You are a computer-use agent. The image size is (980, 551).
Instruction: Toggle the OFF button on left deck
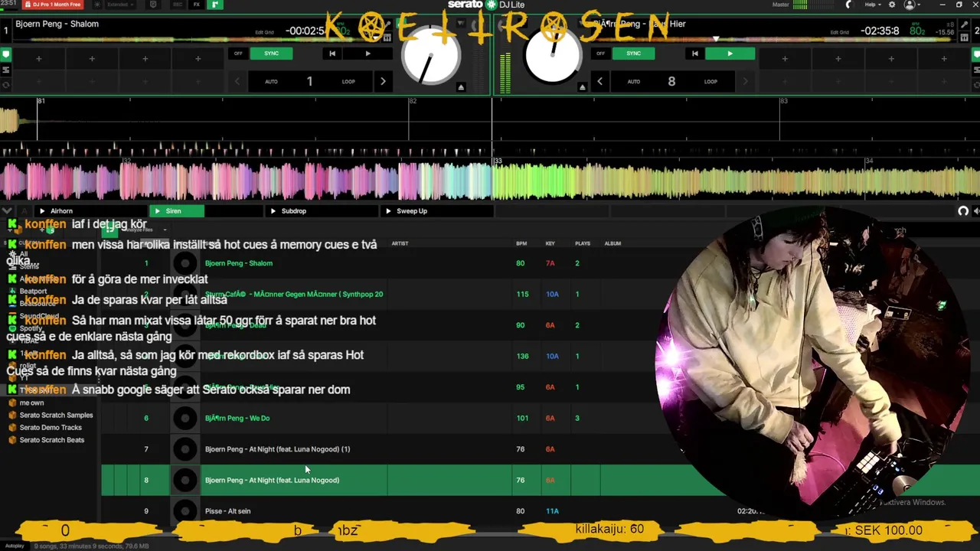(238, 54)
